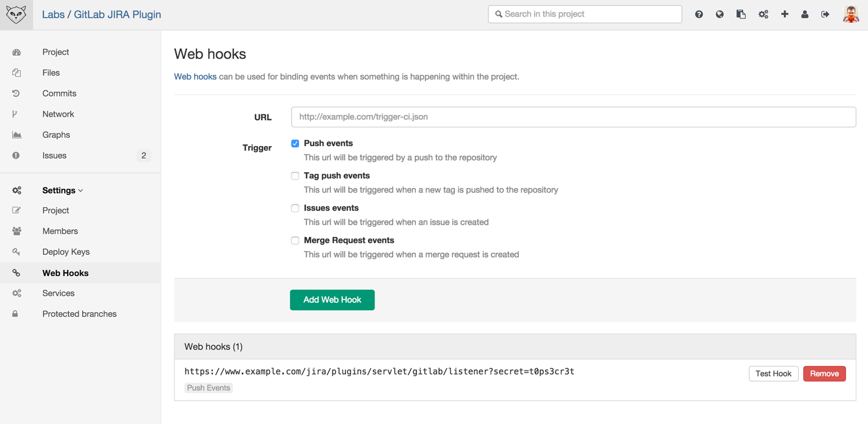Test the existing listener web hook
This screenshot has width=868, height=424.
pyautogui.click(x=773, y=373)
